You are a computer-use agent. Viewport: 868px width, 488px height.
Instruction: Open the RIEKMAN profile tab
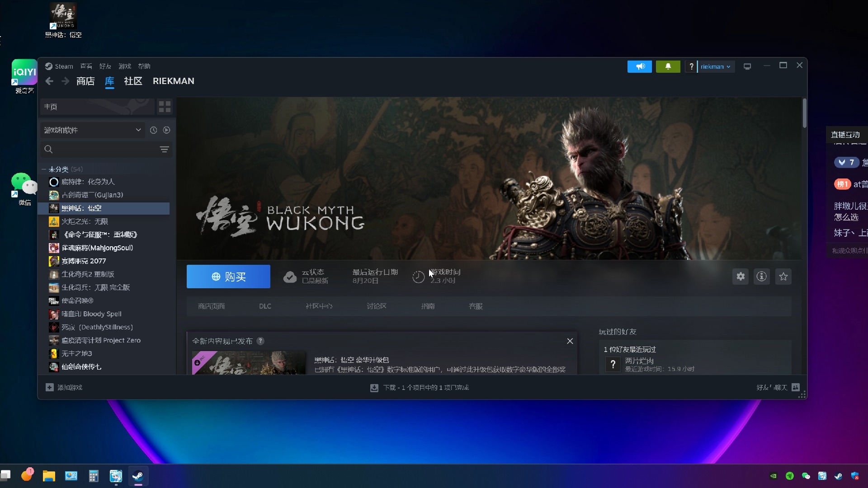[174, 81]
